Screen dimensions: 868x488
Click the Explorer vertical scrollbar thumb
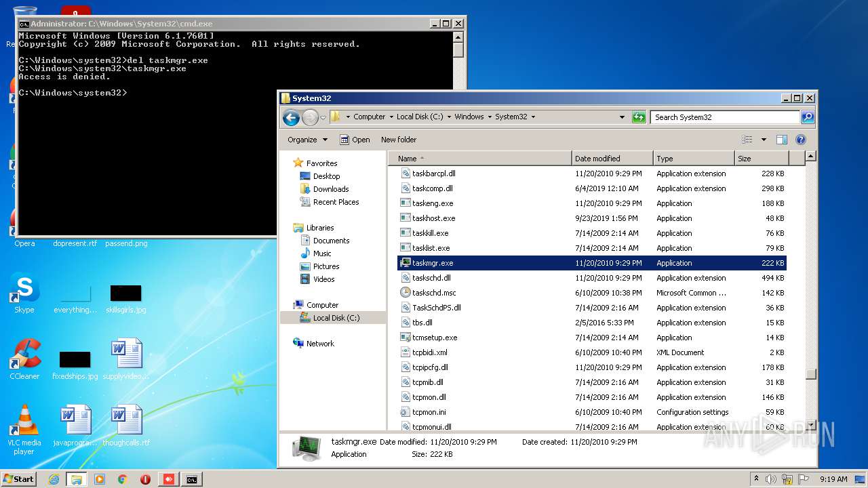coord(810,373)
